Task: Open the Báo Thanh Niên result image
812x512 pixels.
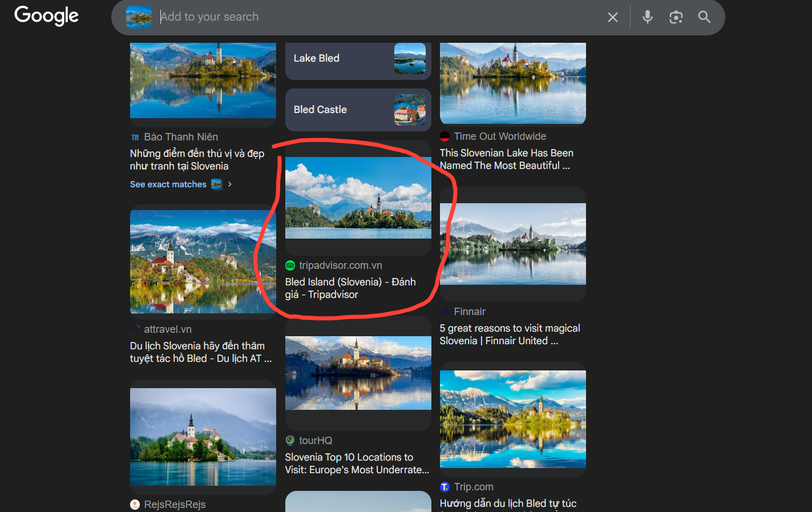Action: [x=203, y=80]
